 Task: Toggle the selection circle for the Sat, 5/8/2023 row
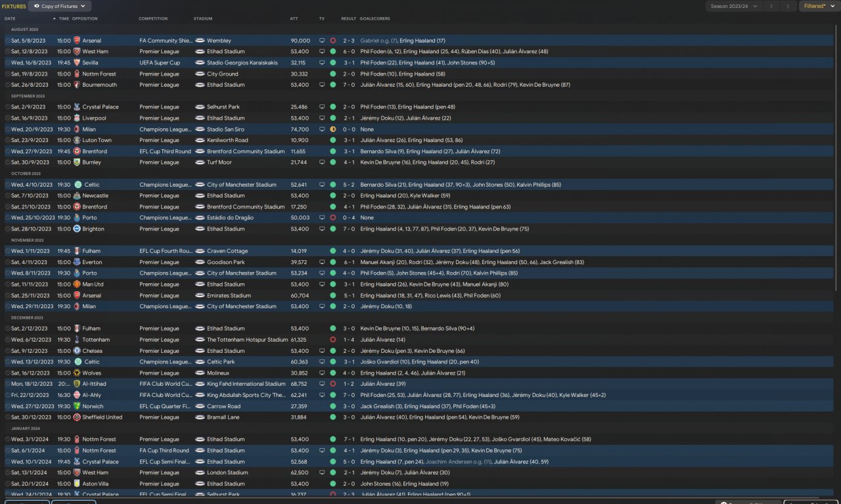pyautogui.click(x=7, y=41)
